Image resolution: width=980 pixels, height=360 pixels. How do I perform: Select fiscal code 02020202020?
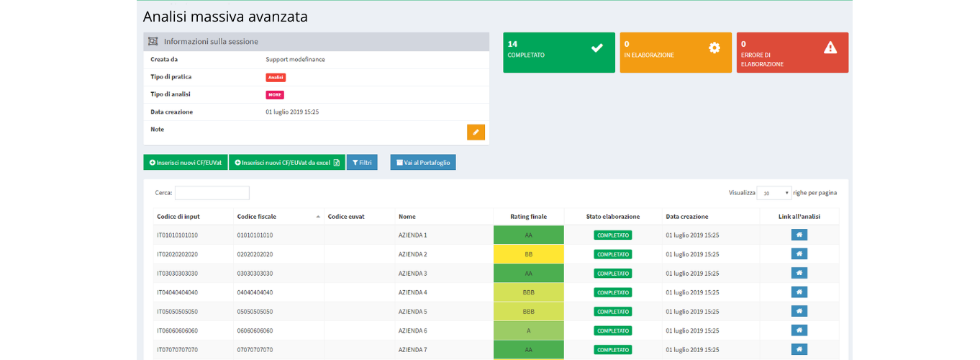[255, 254]
